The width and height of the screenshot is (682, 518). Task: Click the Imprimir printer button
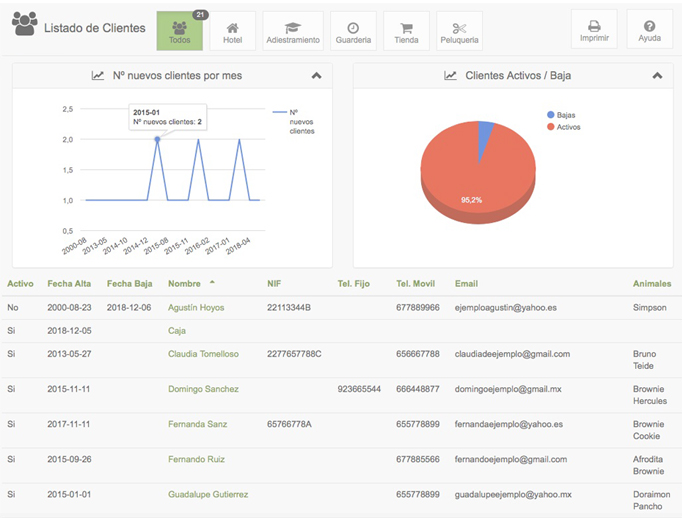[x=594, y=30]
